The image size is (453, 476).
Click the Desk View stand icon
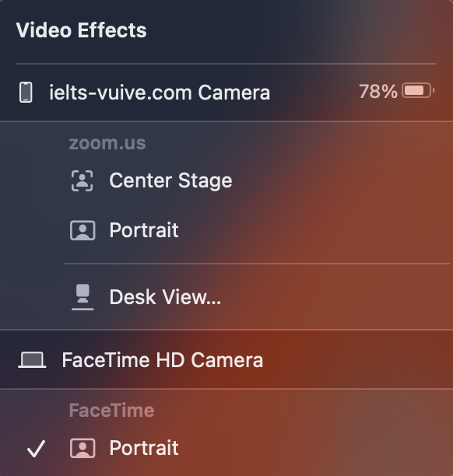83,297
